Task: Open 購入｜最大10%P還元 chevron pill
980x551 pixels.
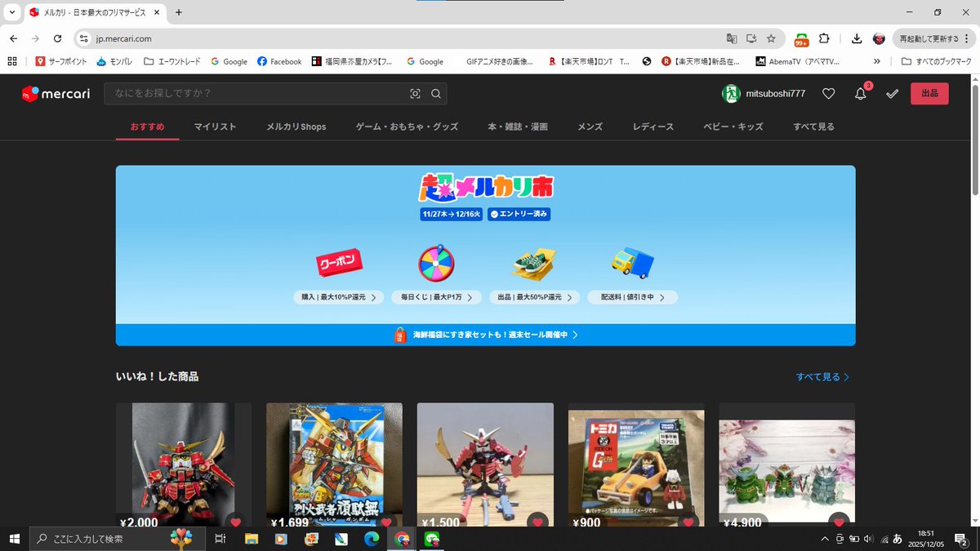Action: (339, 298)
